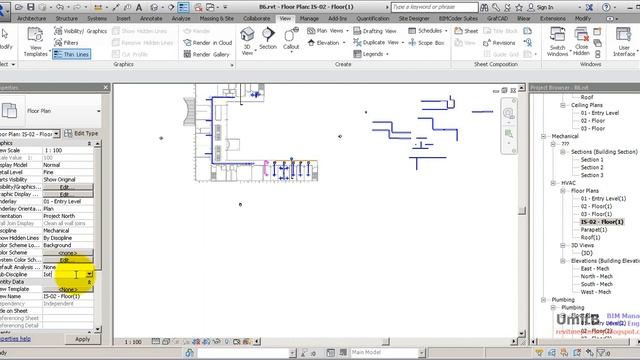Open the Elevation dropdown
The height and width of the screenshot is (360, 640).
[x=326, y=42]
